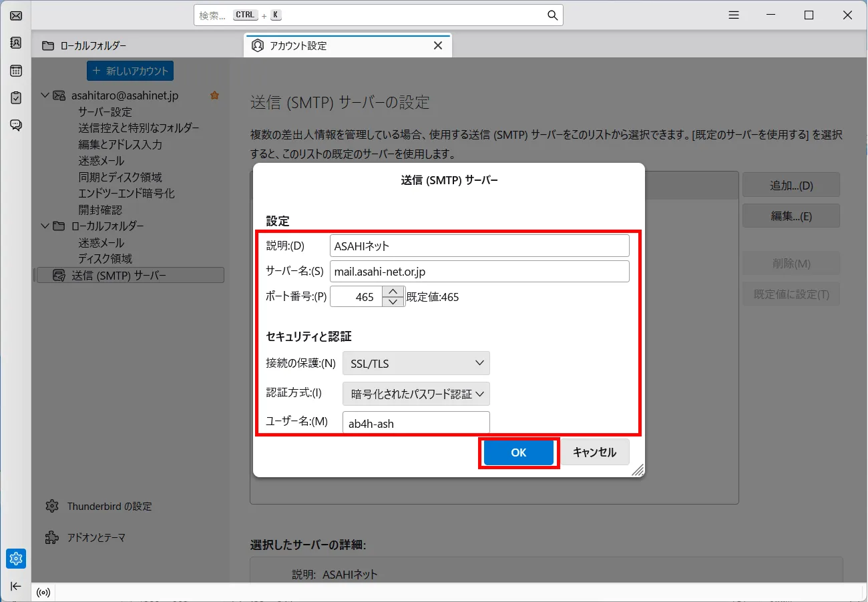
Task: Open the hamburger application menu
Action: point(733,15)
